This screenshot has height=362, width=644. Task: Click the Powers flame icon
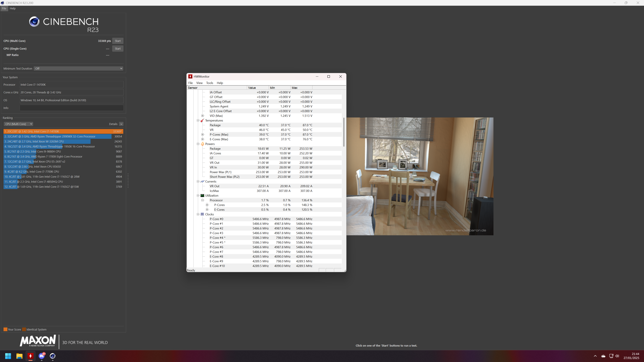202,144
